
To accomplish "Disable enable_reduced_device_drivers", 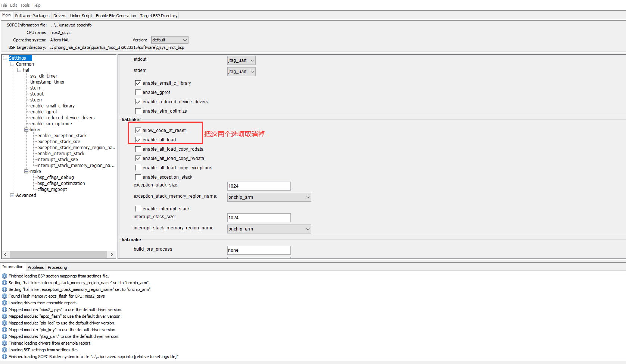I will coord(138,101).
